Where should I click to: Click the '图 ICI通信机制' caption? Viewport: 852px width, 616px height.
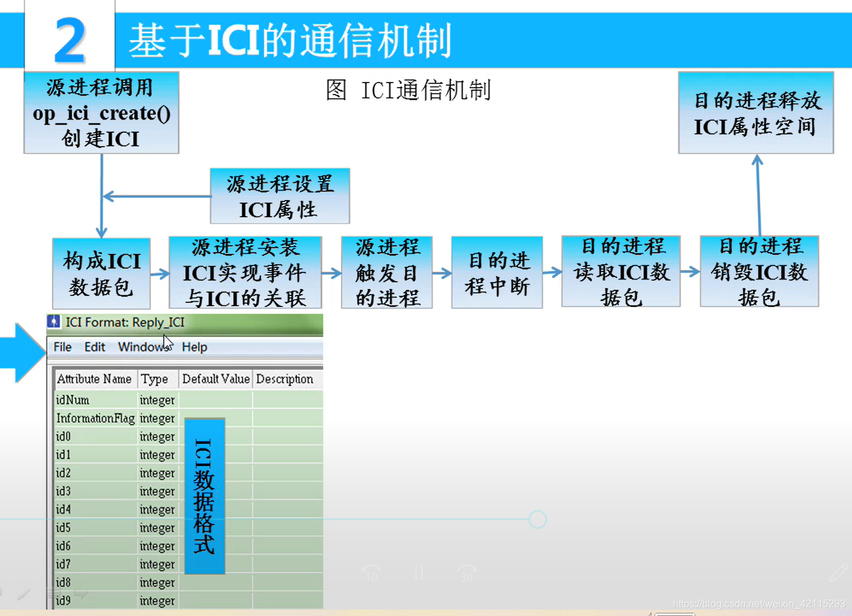pyautogui.click(x=408, y=90)
